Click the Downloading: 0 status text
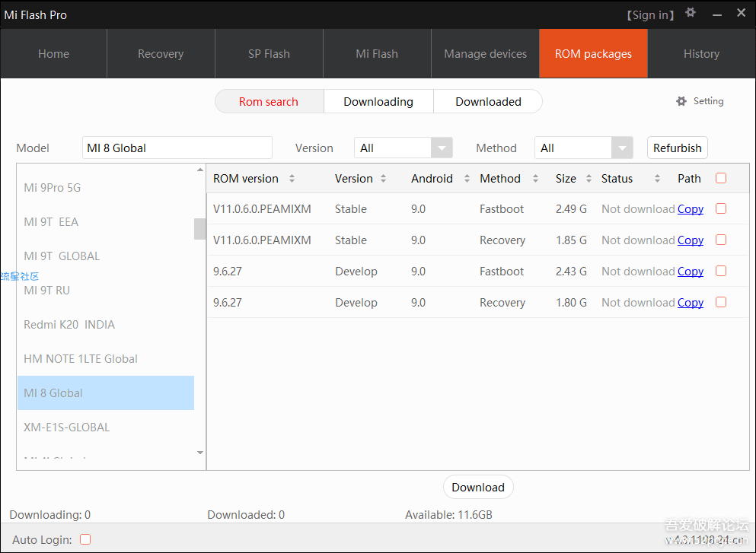Viewport: 756px width, 553px height. click(50, 515)
